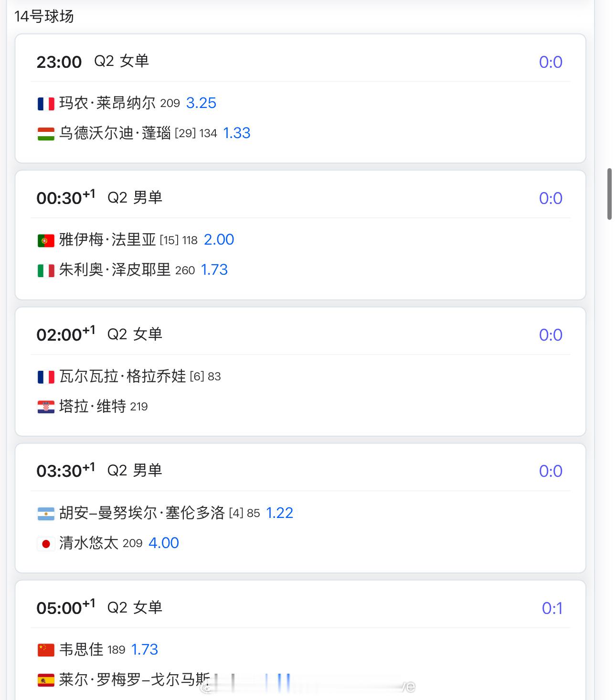Click the Hungarian flag beside 乌德沃尔迪·蓬瑙
This screenshot has width=616, height=700.
coord(46,134)
